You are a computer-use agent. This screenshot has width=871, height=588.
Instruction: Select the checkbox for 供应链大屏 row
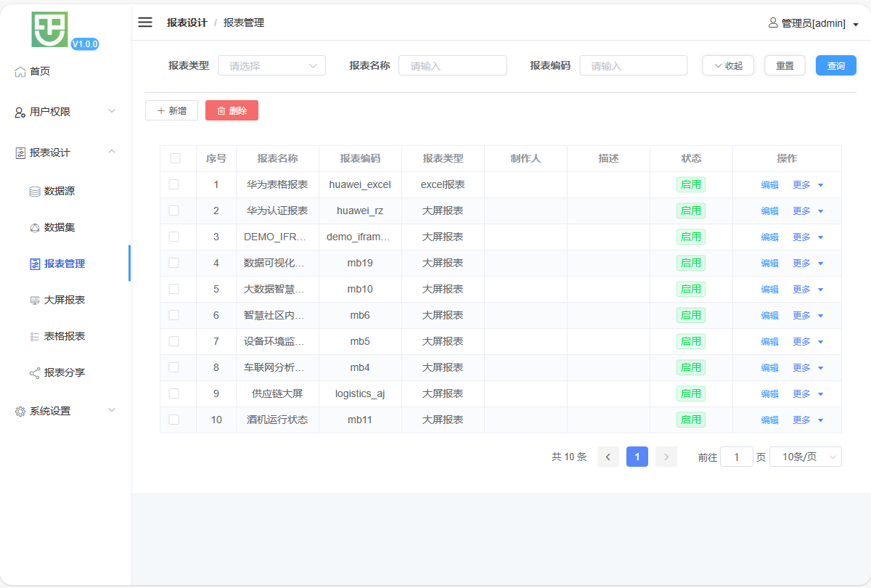(174, 393)
